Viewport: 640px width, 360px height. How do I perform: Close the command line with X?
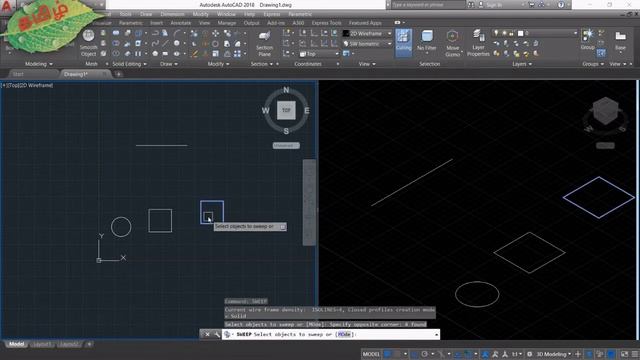tap(207, 334)
